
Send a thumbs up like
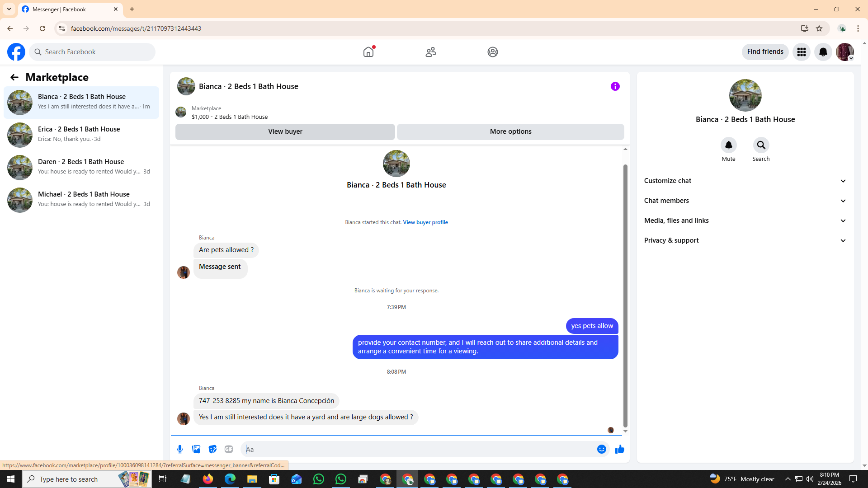(x=619, y=449)
